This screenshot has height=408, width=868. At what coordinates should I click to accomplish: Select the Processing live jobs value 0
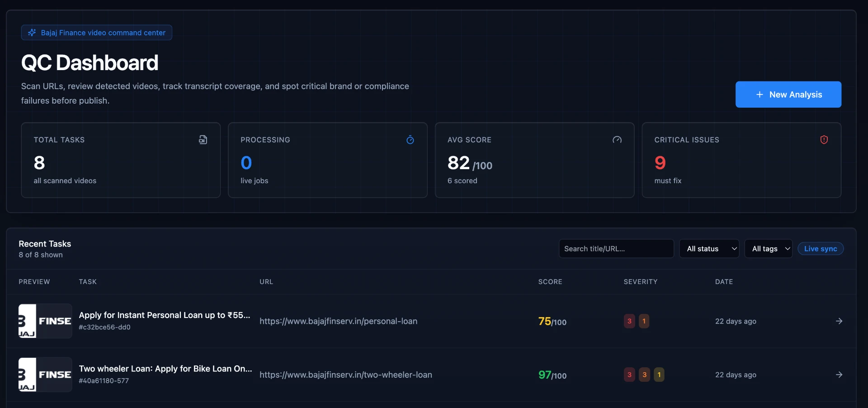click(x=246, y=163)
